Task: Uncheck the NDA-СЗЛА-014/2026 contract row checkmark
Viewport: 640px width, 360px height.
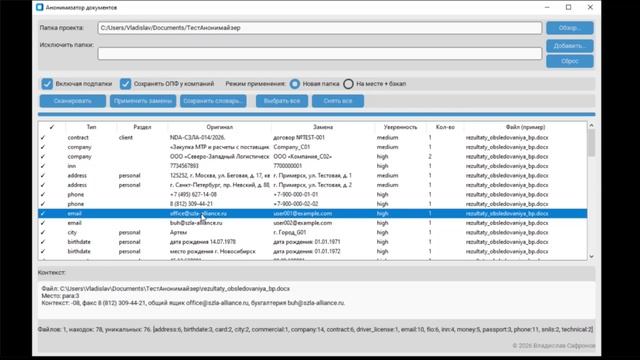Action: tap(43, 138)
